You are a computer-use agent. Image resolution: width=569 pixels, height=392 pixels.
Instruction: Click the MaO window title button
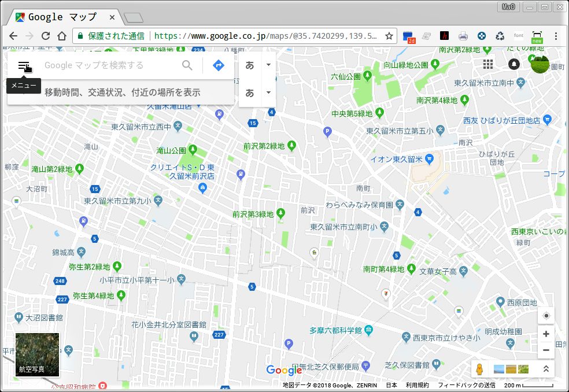tap(508, 7)
